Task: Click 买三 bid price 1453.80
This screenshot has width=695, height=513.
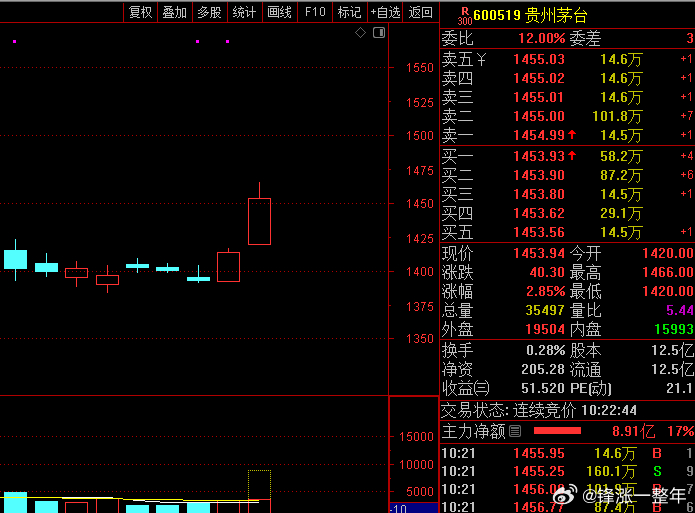Action: pos(539,194)
